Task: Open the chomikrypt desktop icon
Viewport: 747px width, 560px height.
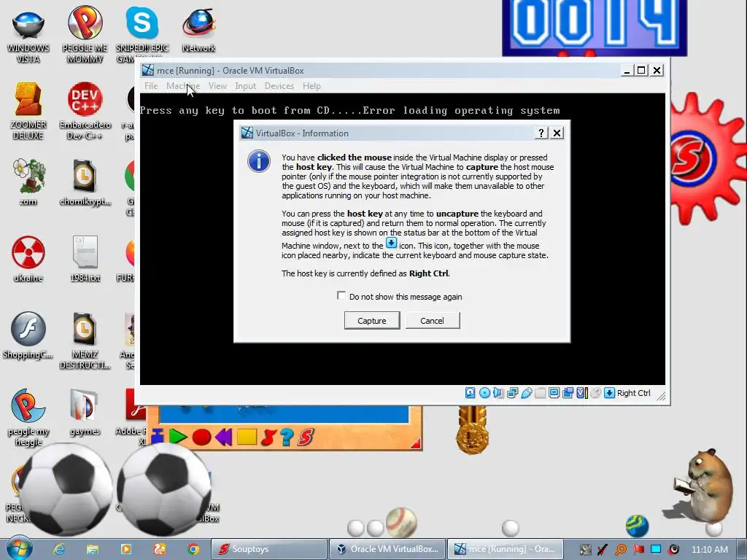Action: pos(85,182)
